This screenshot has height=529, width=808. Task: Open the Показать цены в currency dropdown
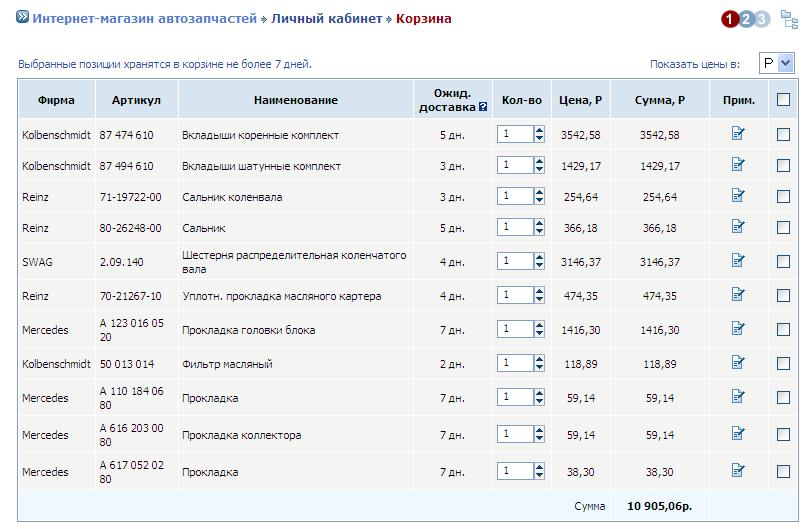click(x=777, y=63)
